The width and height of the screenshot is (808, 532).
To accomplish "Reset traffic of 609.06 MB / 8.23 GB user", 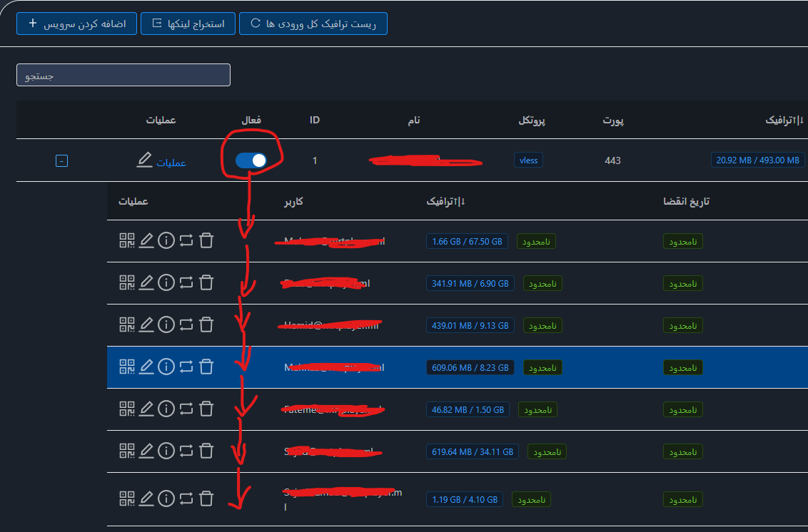I will coord(186,367).
